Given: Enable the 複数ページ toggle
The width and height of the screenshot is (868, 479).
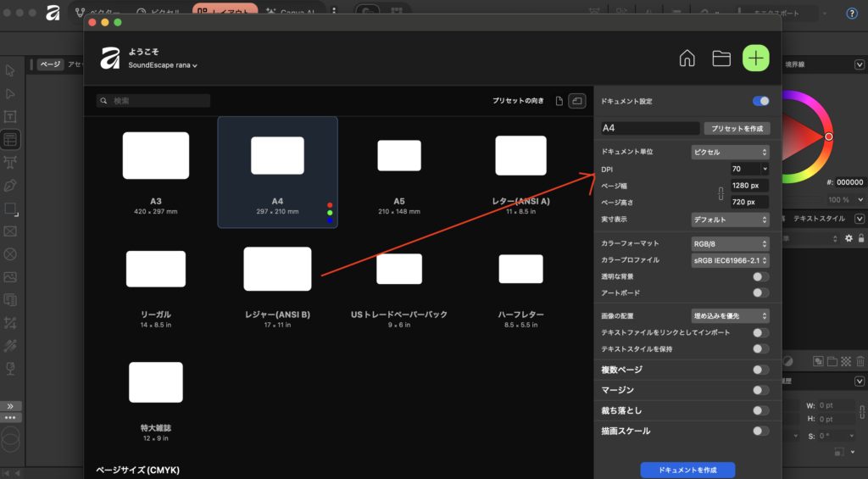Looking at the screenshot, I should (760, 370).
